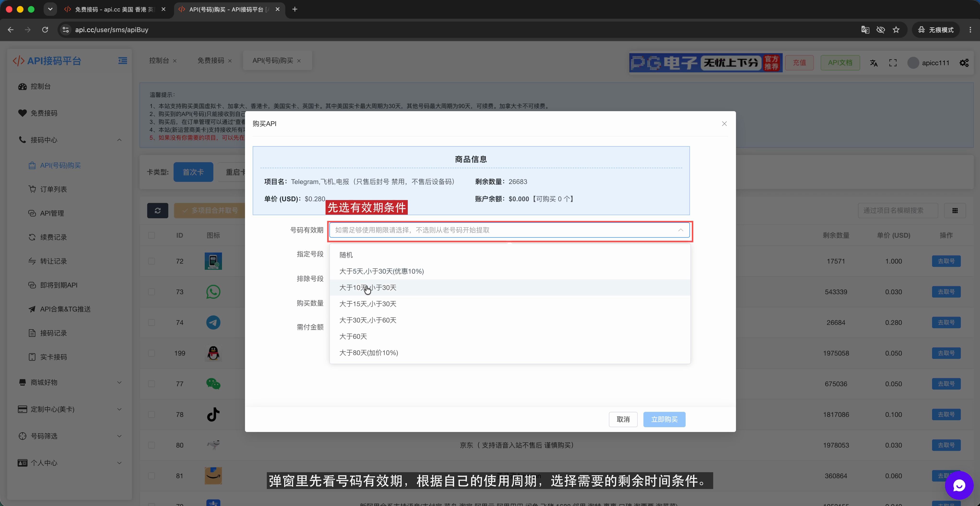The height and width of the screenshot is (506, 980).
Task: Open the green API文档 button
Action: pos(840,63)
